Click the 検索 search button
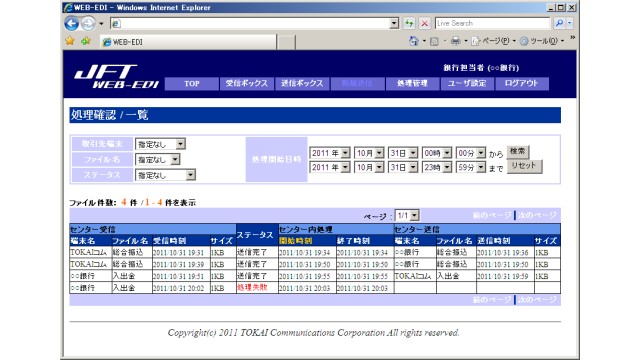 (x=518, y=151)
